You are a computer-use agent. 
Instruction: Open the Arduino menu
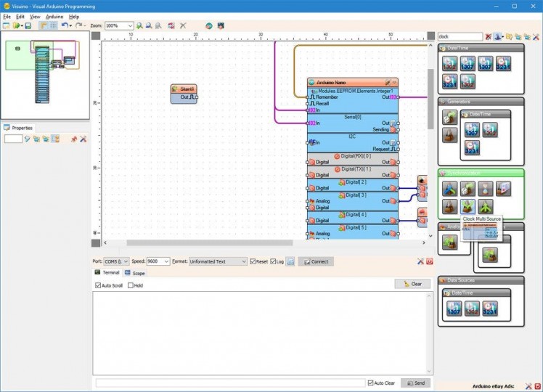[x=54, y=16]
